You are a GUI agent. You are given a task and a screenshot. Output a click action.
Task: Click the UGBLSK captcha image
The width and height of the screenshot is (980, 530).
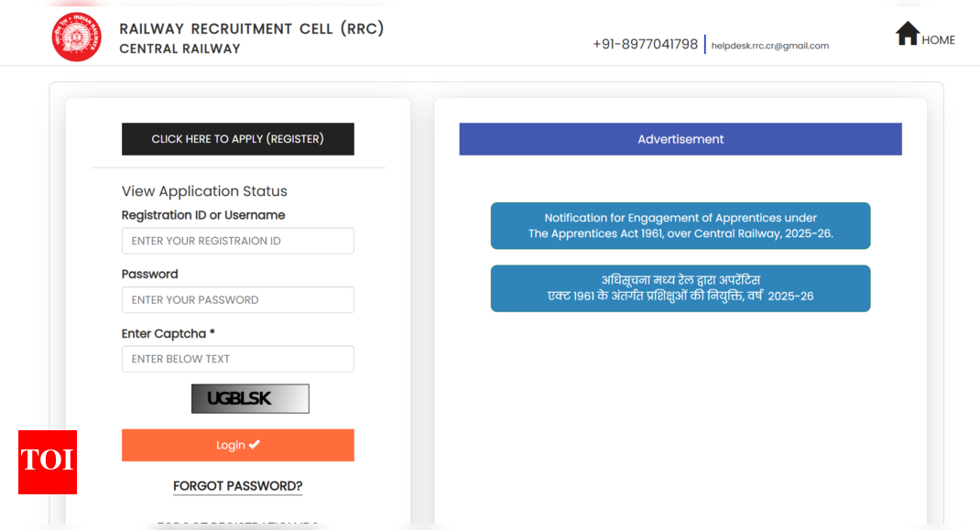pos(250,398)
